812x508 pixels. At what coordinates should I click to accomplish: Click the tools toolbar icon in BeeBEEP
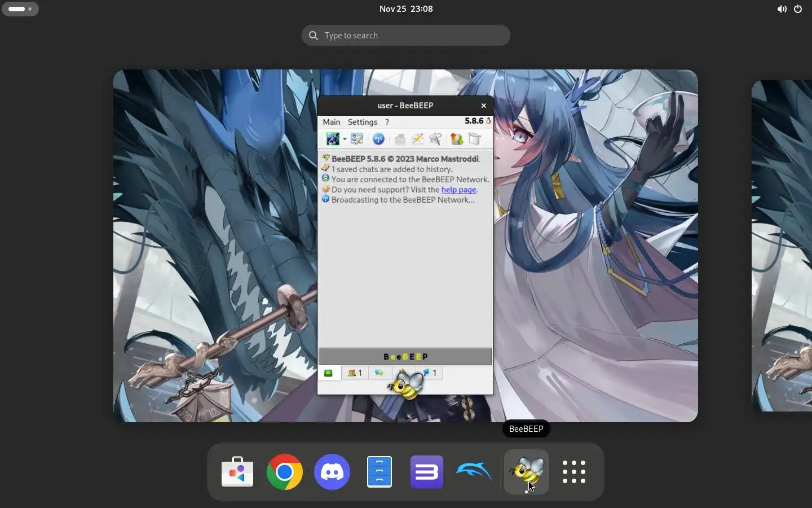(x=435, y=139)
